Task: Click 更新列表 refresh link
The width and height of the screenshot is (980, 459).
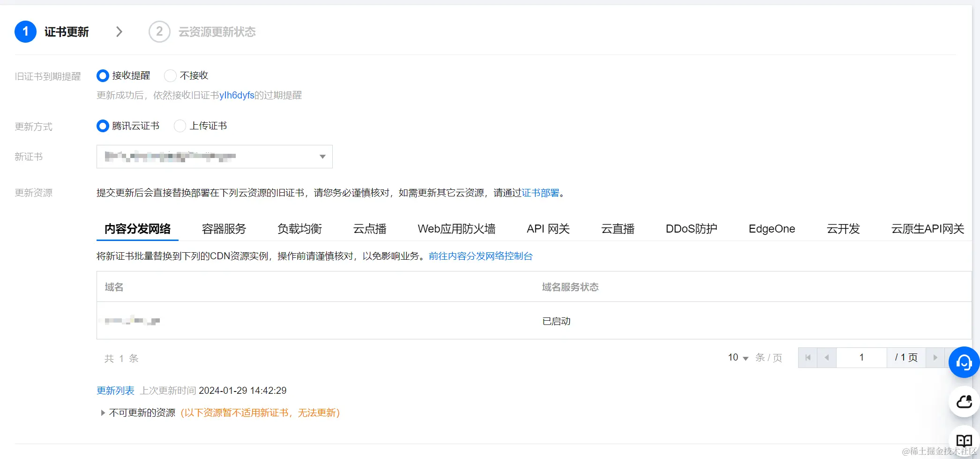Action: (x=115, y=391)
